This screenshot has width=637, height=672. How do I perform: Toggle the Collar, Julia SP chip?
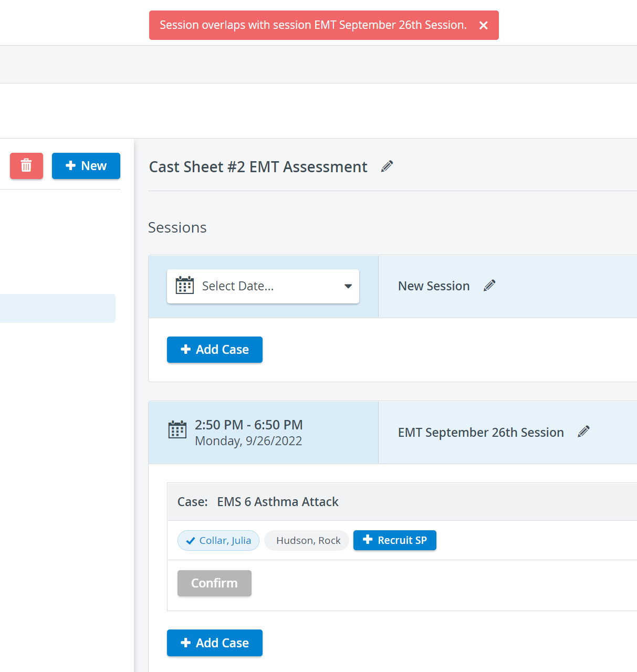(x=218, y=540)
